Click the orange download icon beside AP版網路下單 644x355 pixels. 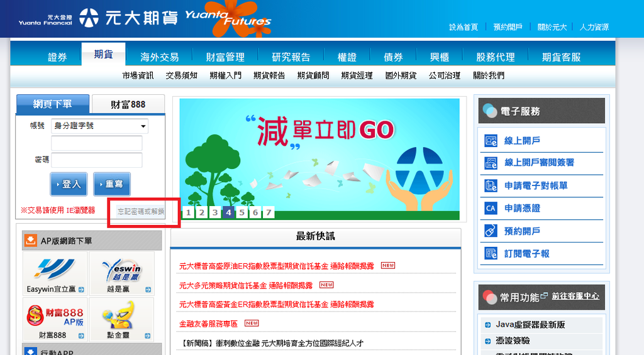(30, 241)
